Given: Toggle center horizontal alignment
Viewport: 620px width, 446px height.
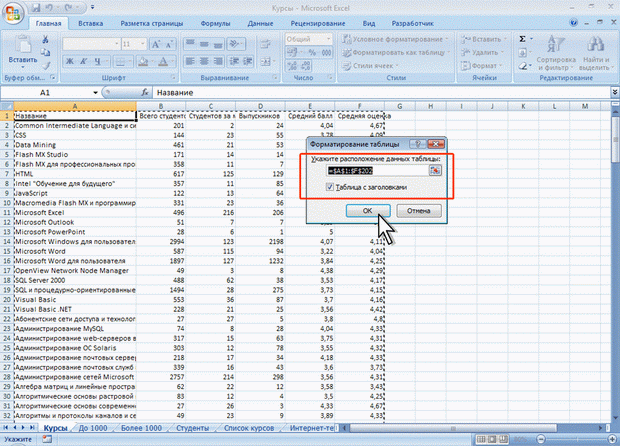Looking at the screenshot, I should (x=204, y=61).
